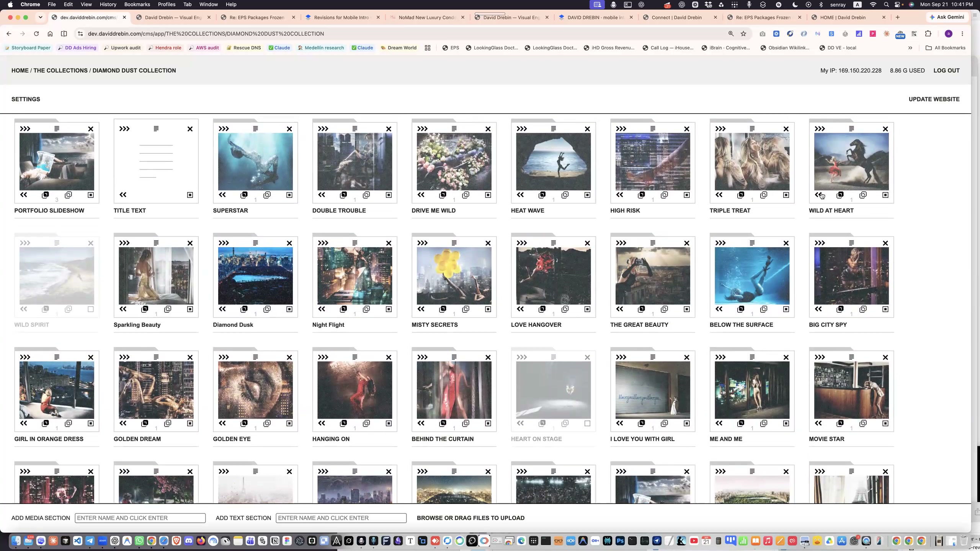This screenshot has width=980, height=551.
Task: Open text lines icon on MOVIE STAR card
Action: (851, 357)
